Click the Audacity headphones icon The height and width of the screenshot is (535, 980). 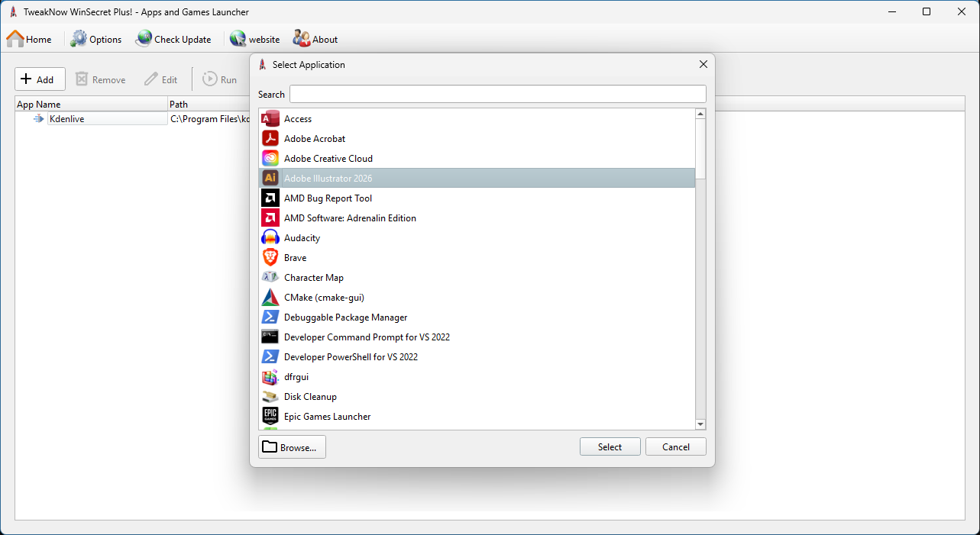click(x=270, y=238)
